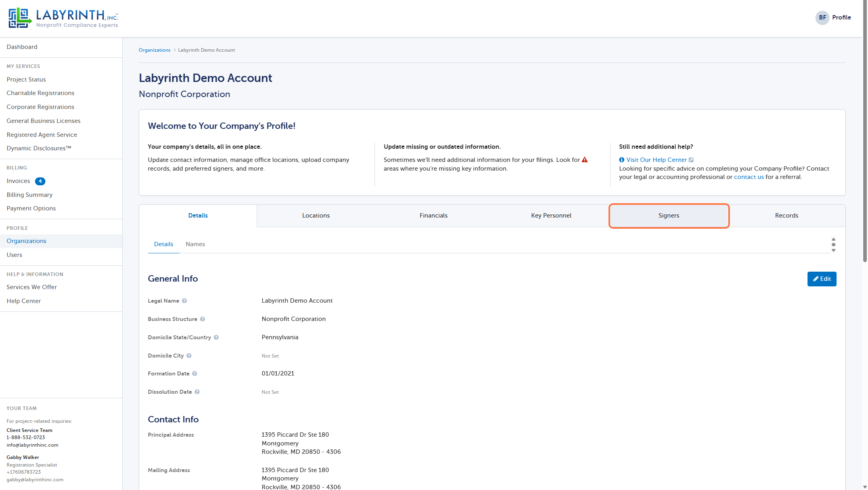Click the sub-tab scroll down arrow
The image size is (868, 490).
[x=833, y=251]
